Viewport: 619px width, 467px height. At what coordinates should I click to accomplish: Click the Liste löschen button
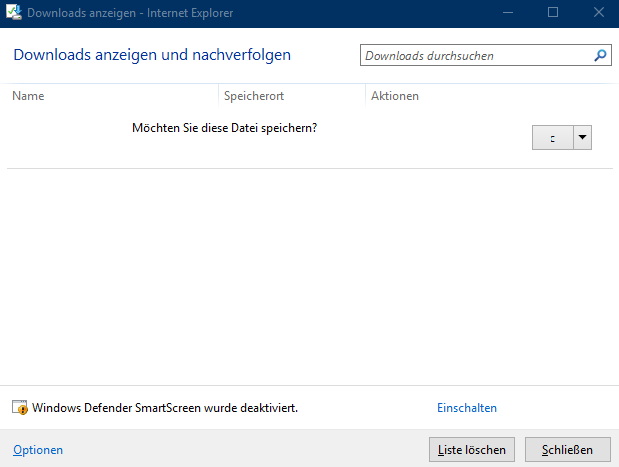(472, 450)
